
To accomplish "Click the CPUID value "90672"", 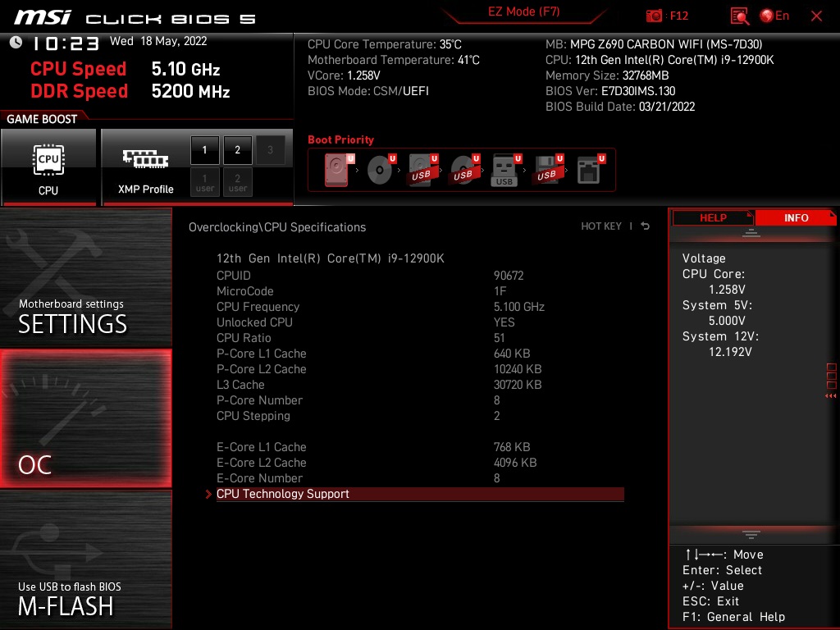I will [509, 276].
